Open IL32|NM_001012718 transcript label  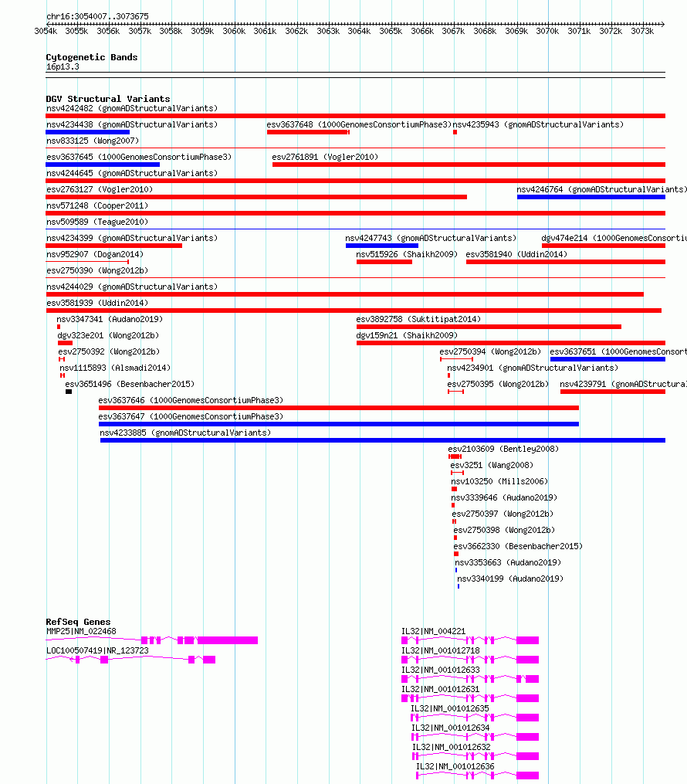click(440, 650)
